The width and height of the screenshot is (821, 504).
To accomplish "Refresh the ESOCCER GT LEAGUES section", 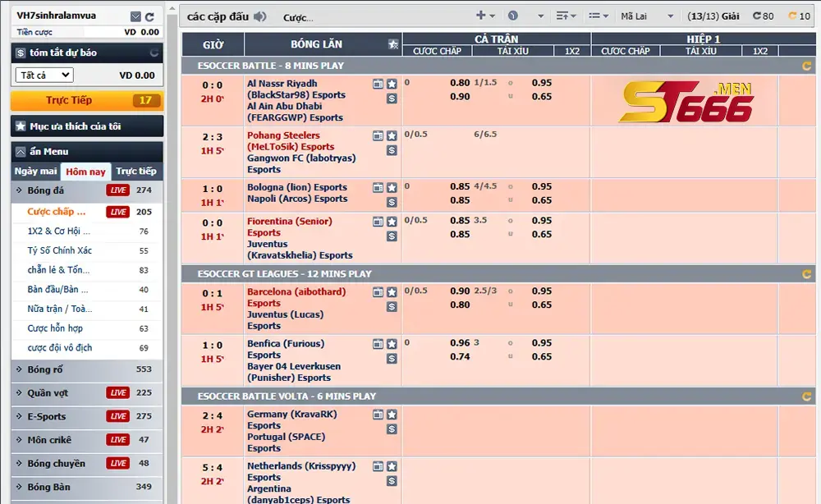I will (806, 273).
